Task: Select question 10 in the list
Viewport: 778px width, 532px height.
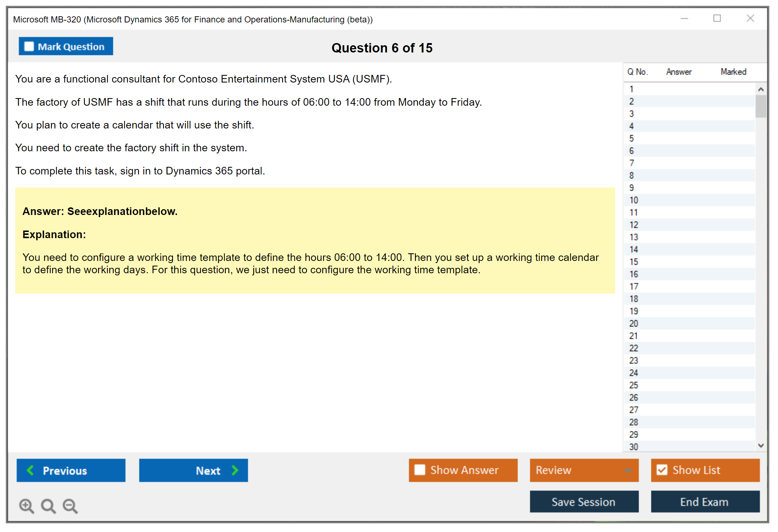Action: point(634,200)
